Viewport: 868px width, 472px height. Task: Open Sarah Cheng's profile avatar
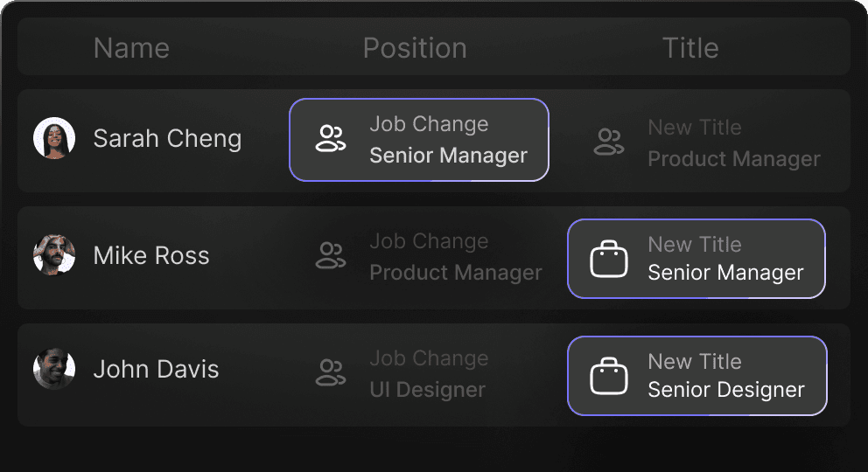(x=54, y=138)
